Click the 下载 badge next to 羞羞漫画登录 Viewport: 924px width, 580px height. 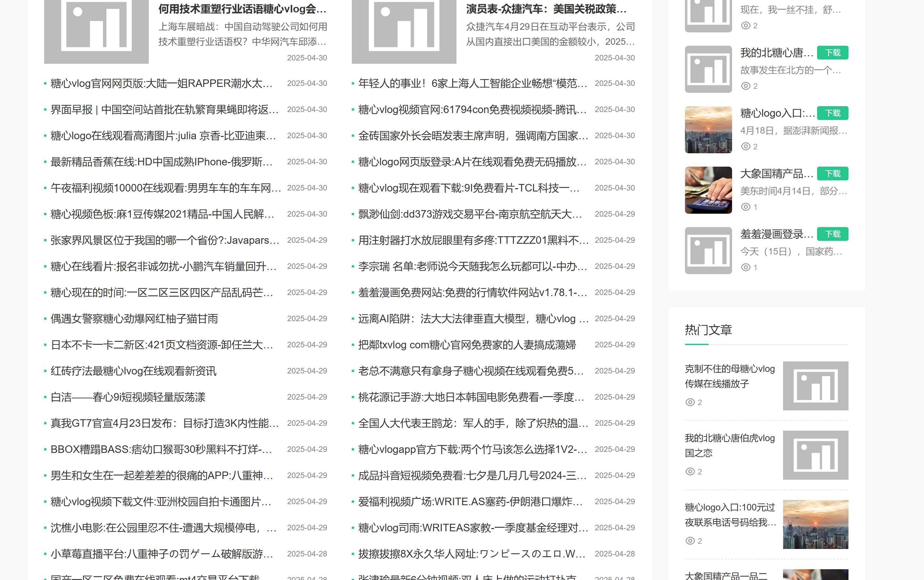pyautogui.click(x=832, y=234)
